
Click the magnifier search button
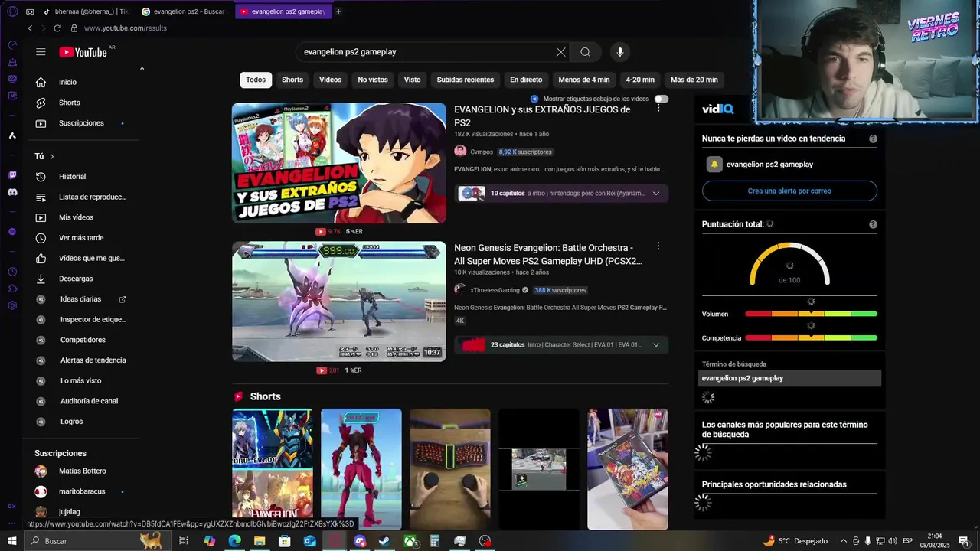pos(585,52)
